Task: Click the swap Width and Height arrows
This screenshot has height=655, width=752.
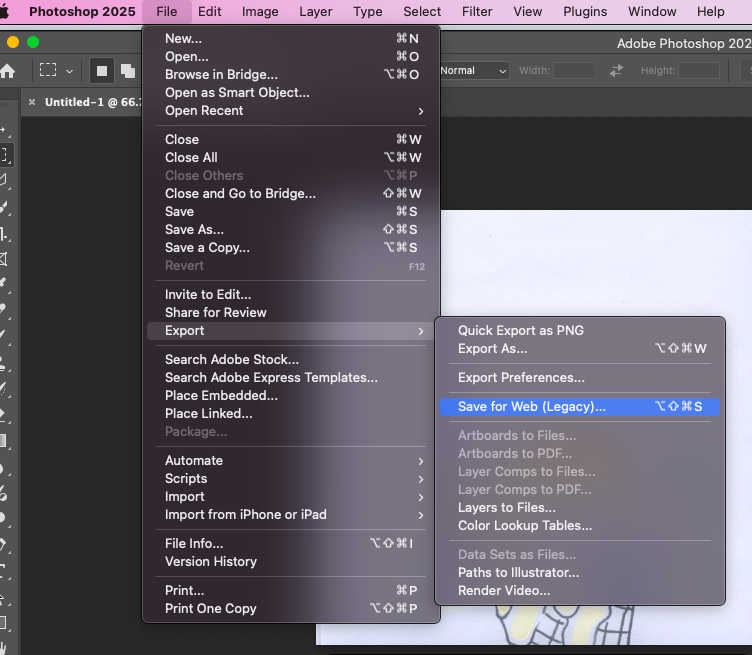Action: tap(616, 71)
